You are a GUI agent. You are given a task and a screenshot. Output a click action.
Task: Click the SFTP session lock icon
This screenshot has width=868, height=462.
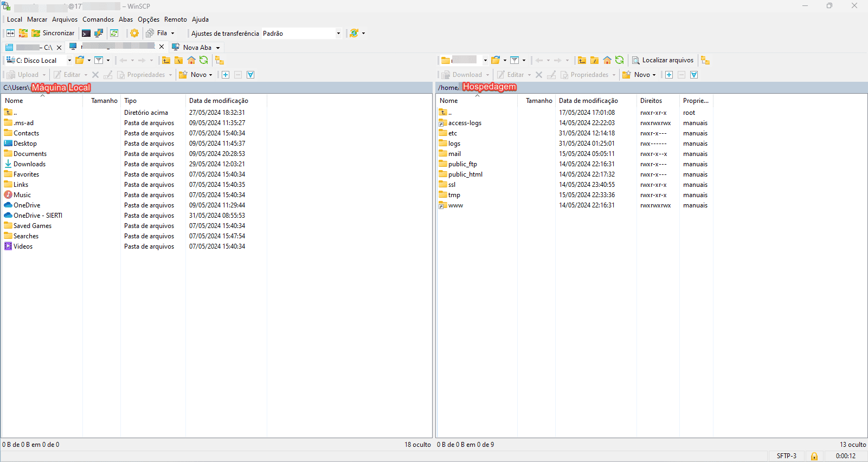[x=814, y=456]
